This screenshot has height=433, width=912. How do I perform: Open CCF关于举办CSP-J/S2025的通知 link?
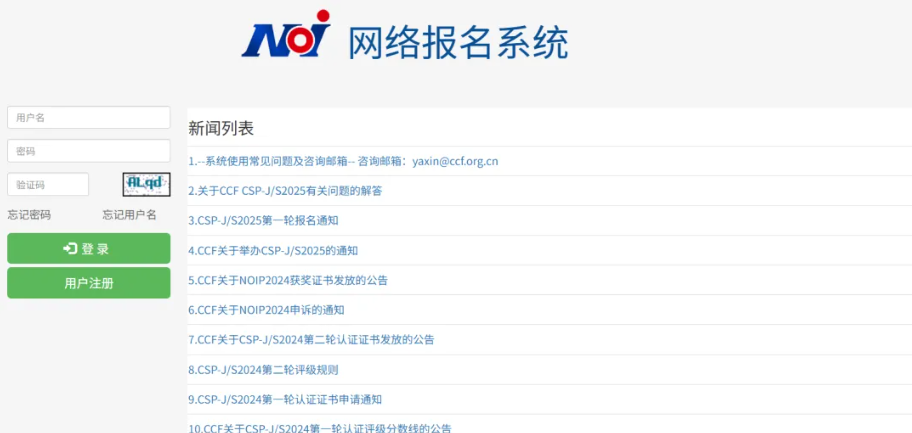273,251
